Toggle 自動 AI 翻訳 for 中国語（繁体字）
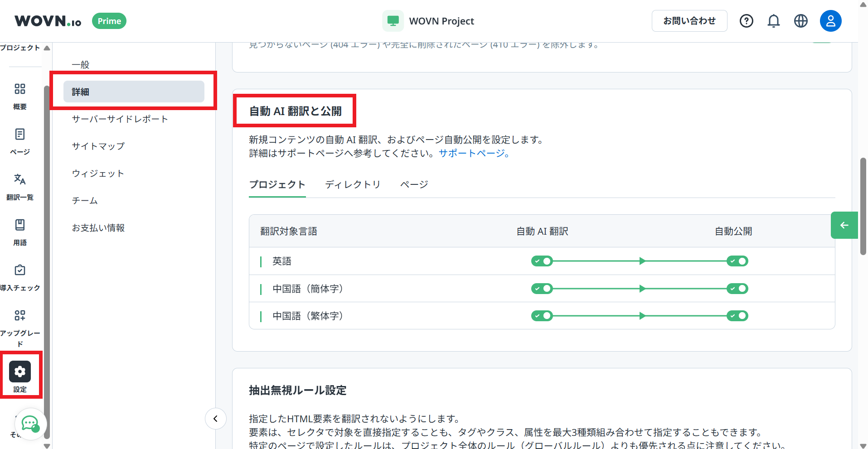This screenshot has width=868, height=449. pos(542,316)
